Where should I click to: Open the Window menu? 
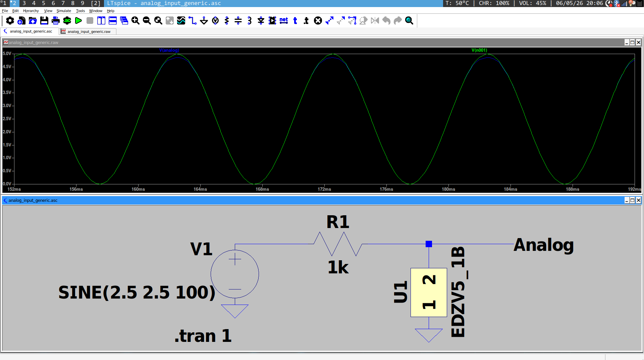tap(96, 11)
